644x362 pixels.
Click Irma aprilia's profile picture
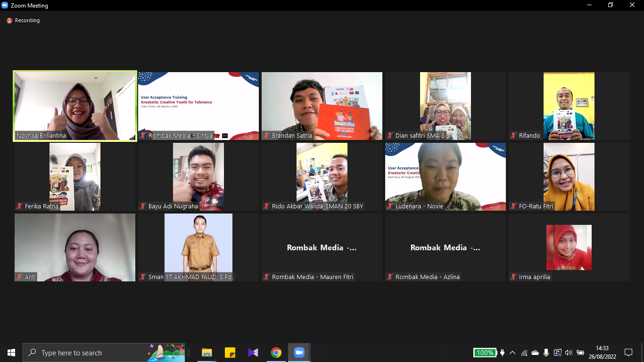pyautogui.click(x=569, y=247)
